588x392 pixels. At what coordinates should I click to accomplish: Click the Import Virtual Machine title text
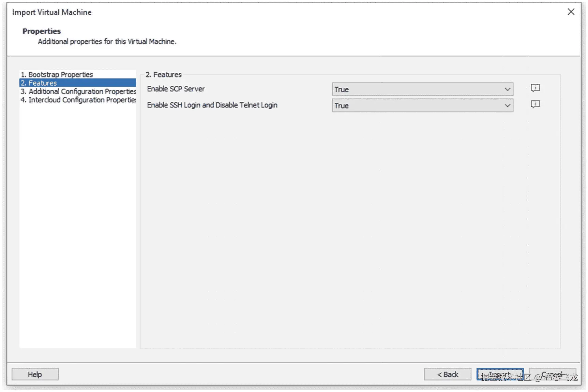tap(52, 12)
